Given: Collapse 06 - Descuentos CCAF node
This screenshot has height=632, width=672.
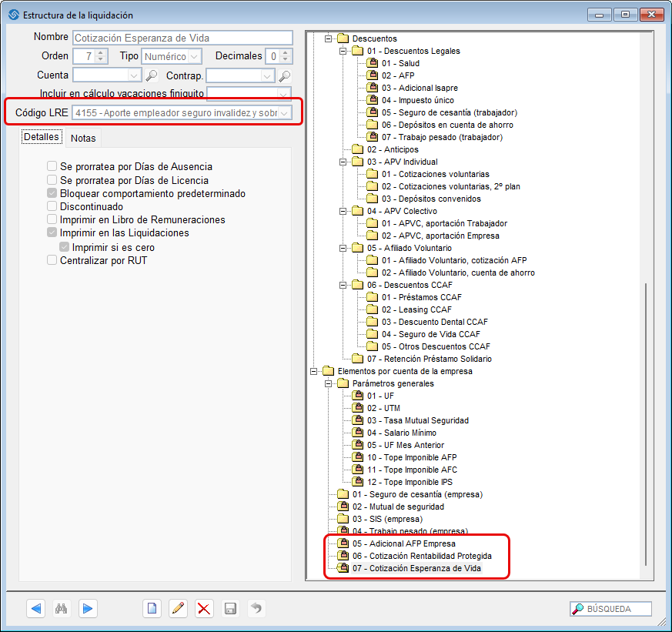Looking at the screenshot, I should [343, 285].
